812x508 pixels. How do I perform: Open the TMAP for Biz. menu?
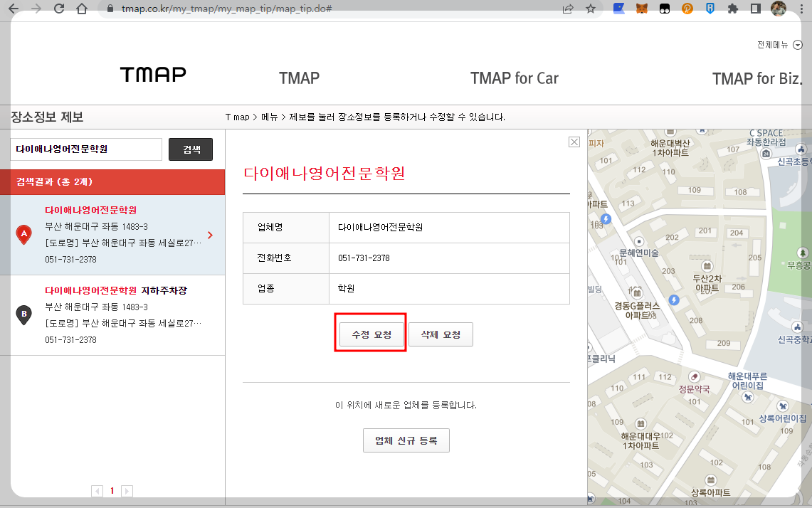[757, 78]
